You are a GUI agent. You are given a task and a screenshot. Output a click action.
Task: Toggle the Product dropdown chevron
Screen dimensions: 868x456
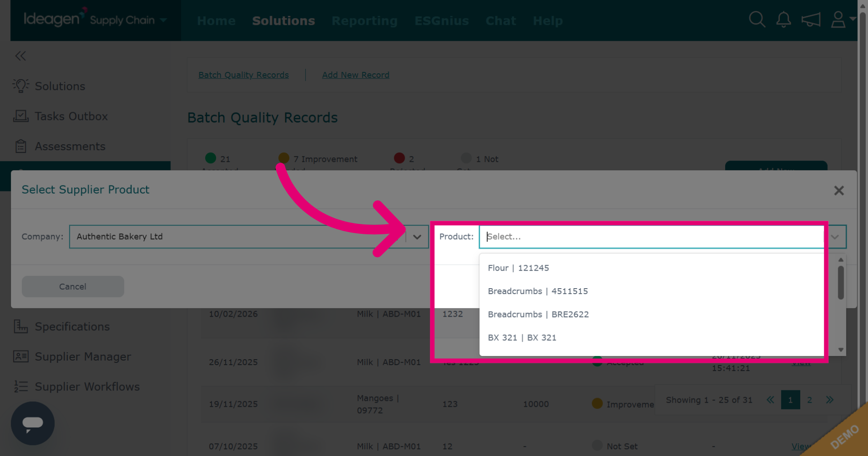coord(835,237)
